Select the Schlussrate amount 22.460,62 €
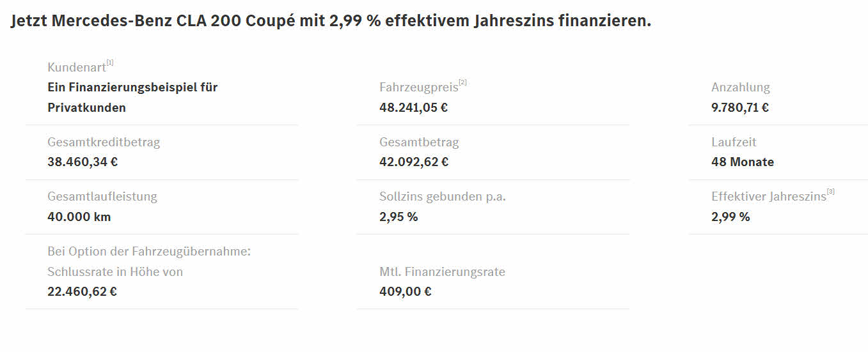 [82, 291]
